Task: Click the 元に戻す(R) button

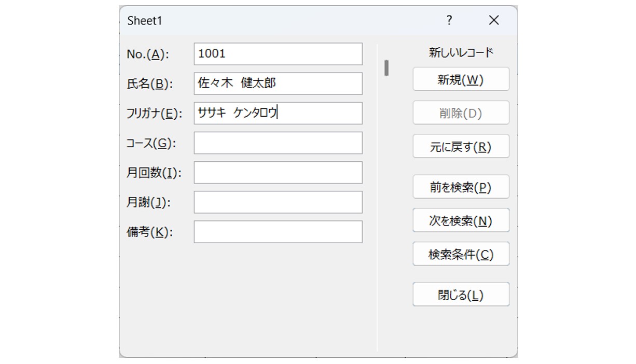Action: [461, 146]
